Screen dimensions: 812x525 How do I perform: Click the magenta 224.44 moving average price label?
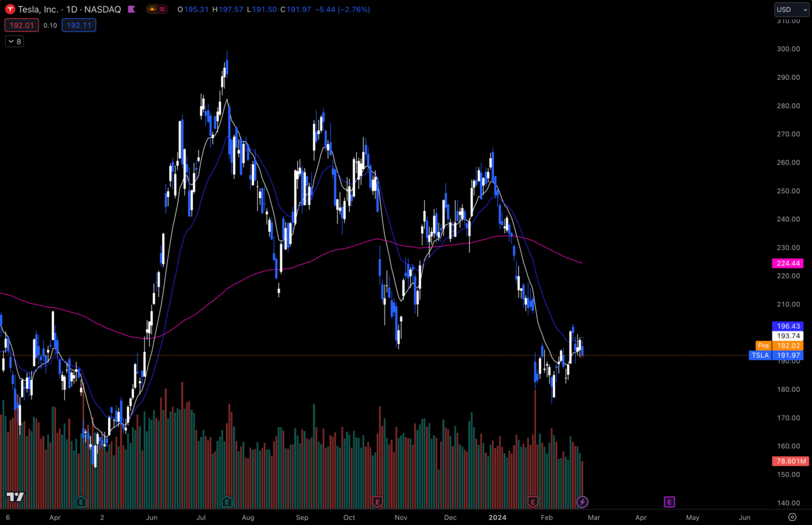point(787,263)
